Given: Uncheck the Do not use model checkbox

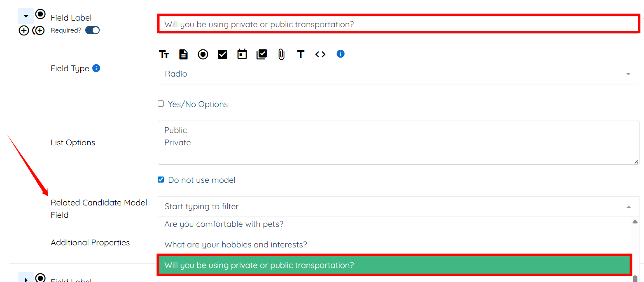Looking at the screenshot, I should click(x=161, y=179).
